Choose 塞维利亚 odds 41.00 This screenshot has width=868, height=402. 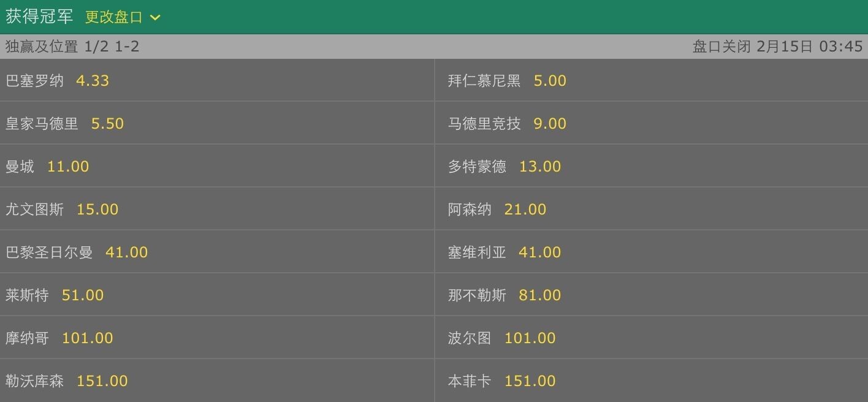tap(651, 252)
